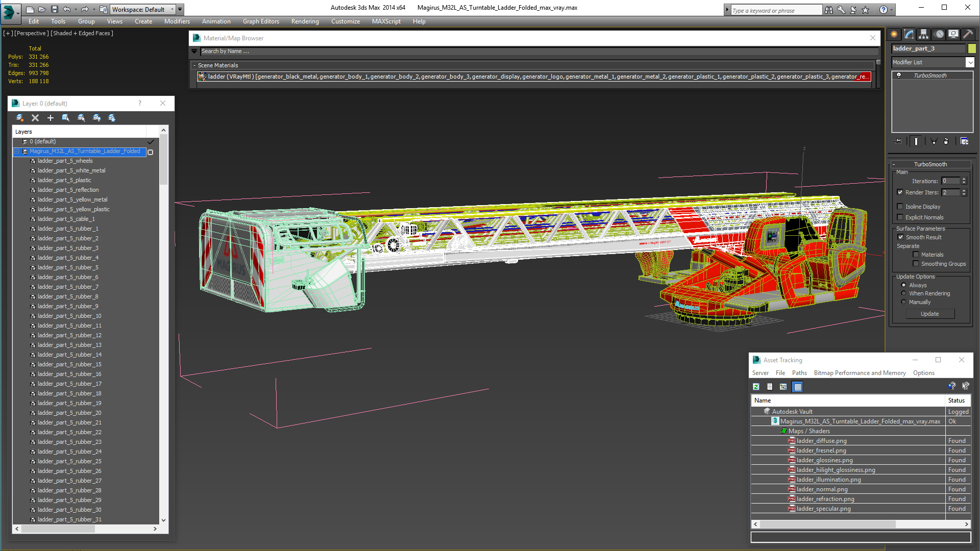Switch to the Utilities hammer panel
The width and height of the screenshot is (980, 551).
point(968,34)
